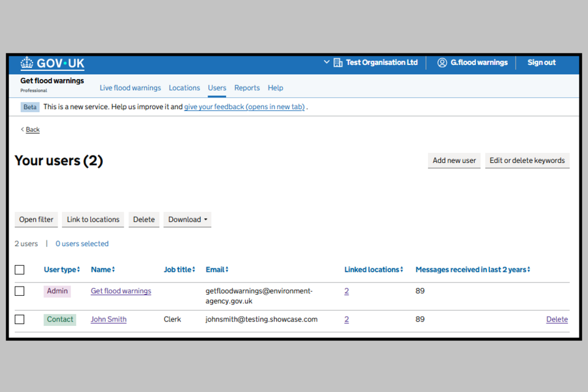The width and height of the screenshot is (588, 392).
Task: Sort by Job title arrows
Action: (194, 270)
